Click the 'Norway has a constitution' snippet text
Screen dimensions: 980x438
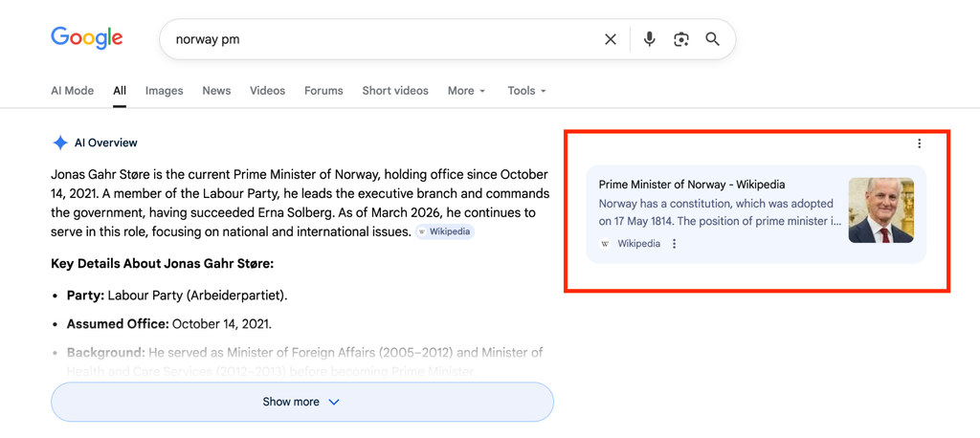point(720,212)
